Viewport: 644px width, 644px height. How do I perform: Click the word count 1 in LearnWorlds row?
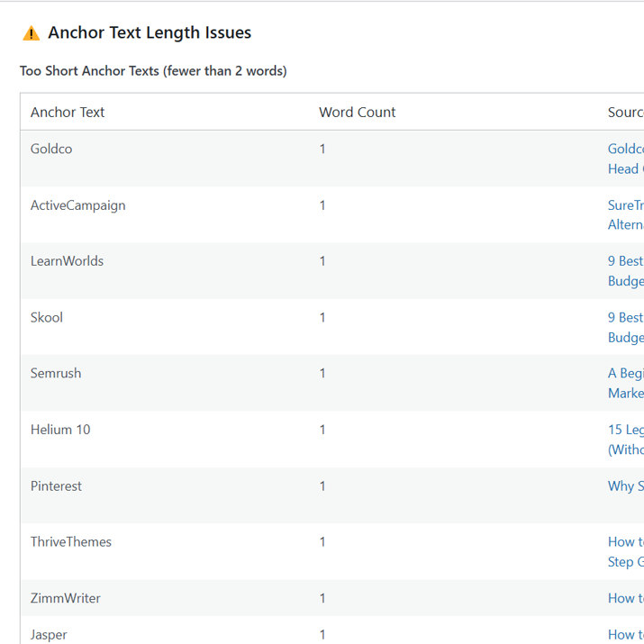coord(322,261)
